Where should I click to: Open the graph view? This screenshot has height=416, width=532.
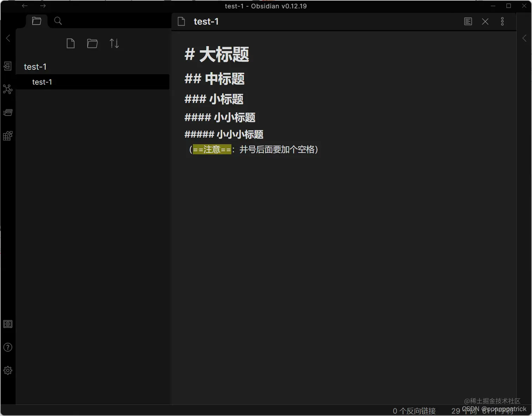click(8, 89)
